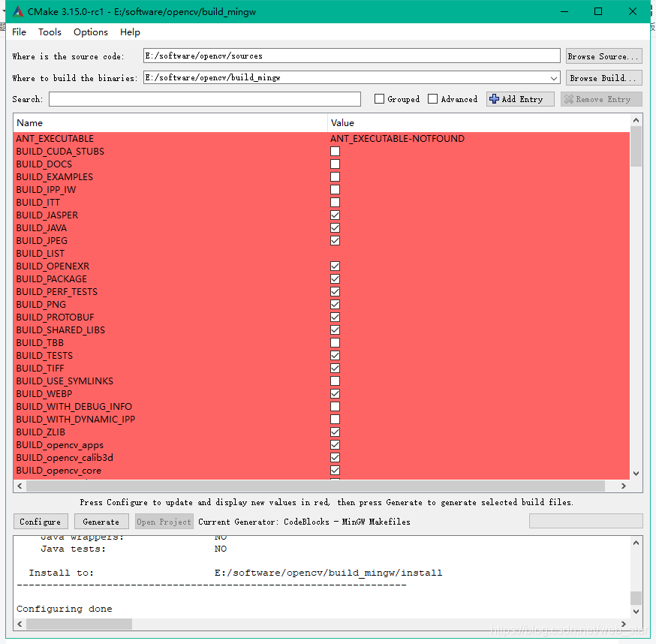The height and width of the screenshot is (644, 656).
Task: Click the Configure button
Action: pyautogui.click(x=41, y=522)
